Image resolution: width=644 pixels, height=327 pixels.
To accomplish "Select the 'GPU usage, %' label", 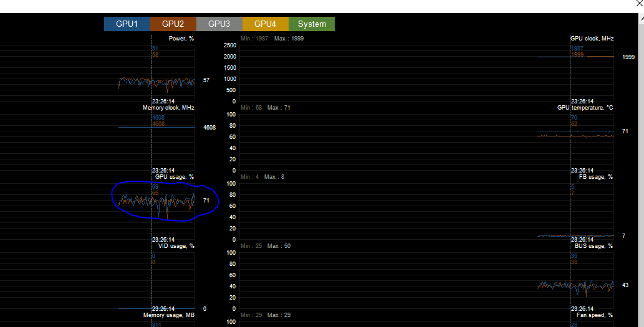I will coord(175,177).
